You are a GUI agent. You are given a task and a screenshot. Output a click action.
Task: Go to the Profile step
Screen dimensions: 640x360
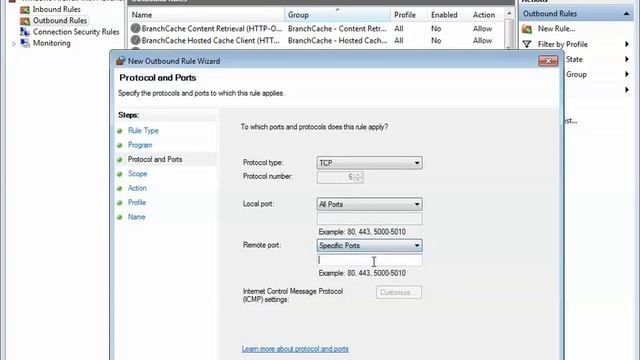(137, 202)
